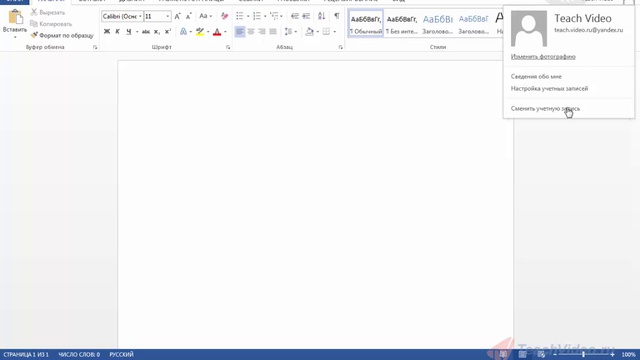This screenshot has height=360, width=640.
Task: Apply subscript formatting
Action: click(157, 31)
